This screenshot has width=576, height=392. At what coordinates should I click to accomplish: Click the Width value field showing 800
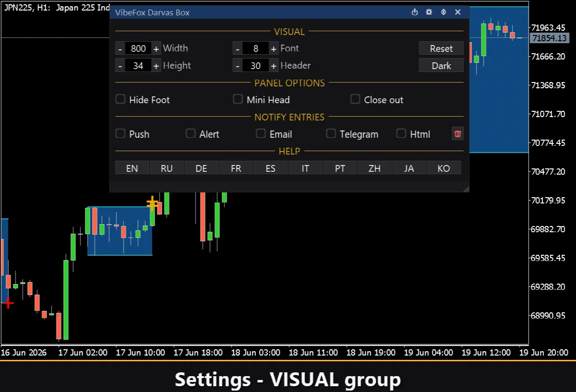tap(138, 48)
